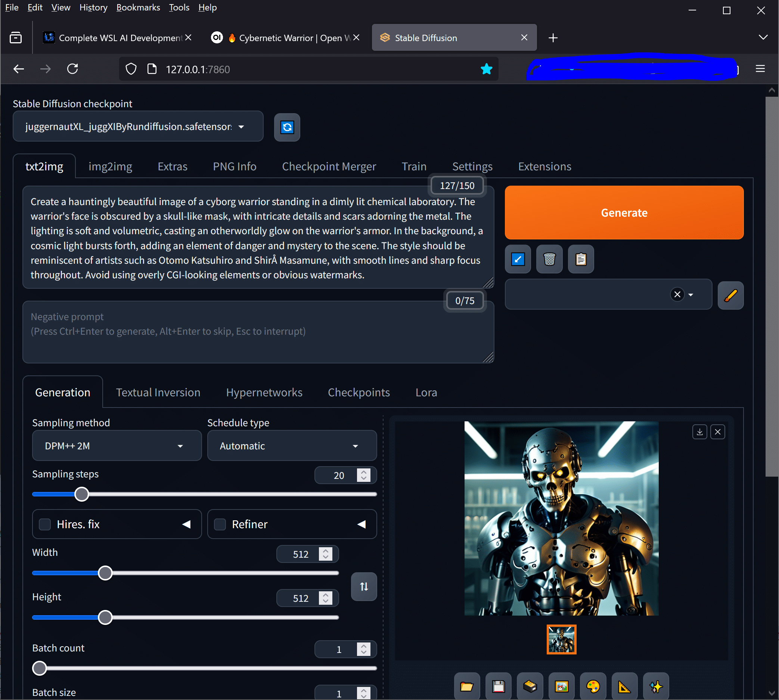779x700 pixels.
Task: Enable the Hires. fix checkbox
Action: [45, 524]
